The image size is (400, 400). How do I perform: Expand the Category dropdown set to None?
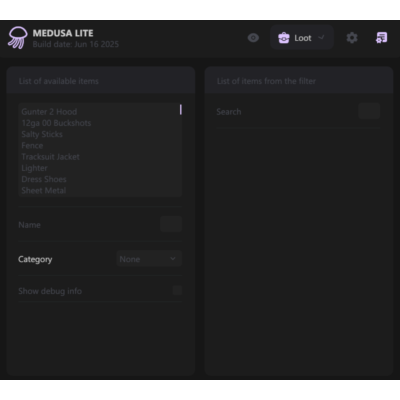coord(149,259)
